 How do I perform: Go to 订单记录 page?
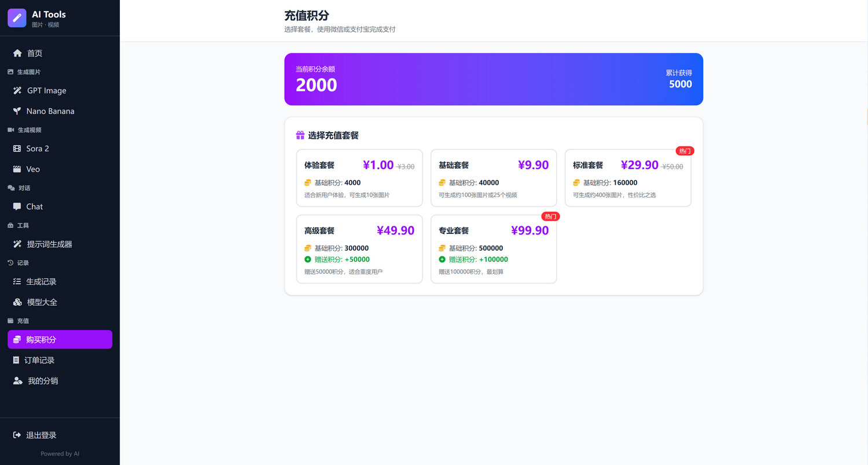tap(39, 360)
